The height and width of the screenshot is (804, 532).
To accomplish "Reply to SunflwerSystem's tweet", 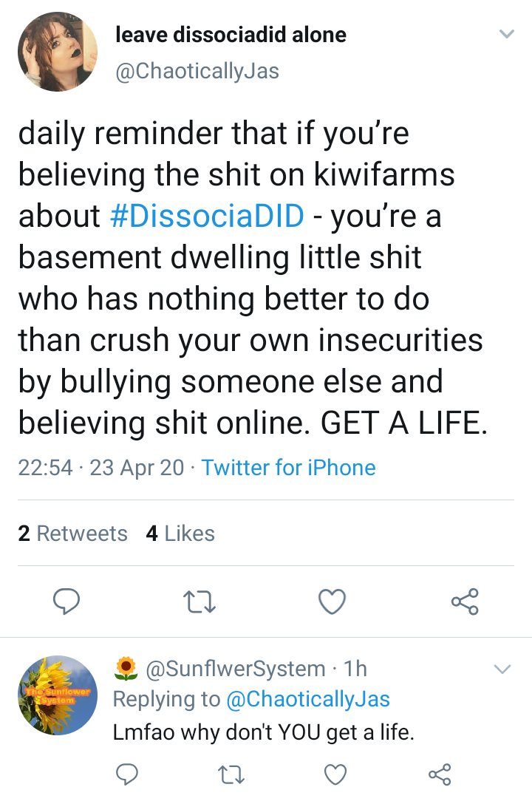I will [128, 774].
